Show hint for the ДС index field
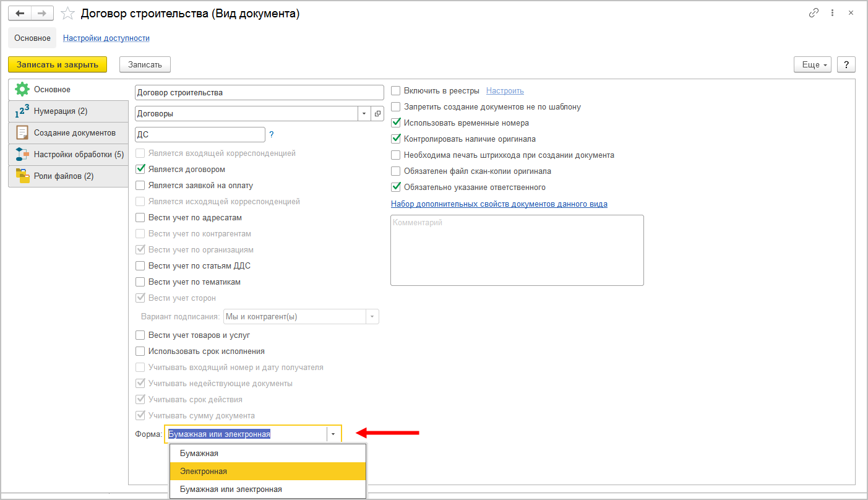The image size is (868, 500). (x=272, y=134)
